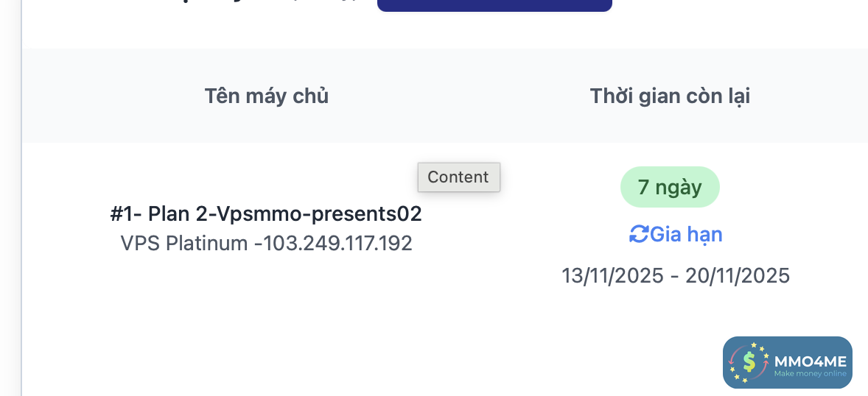Click the green 7 ngày badge
The image size is (868, 396).
[x=670, y=187]
